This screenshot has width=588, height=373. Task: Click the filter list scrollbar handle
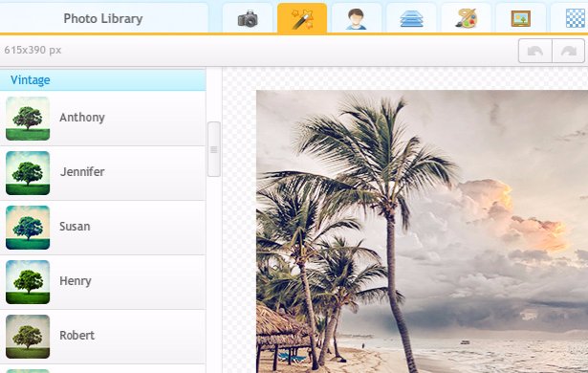214,149
